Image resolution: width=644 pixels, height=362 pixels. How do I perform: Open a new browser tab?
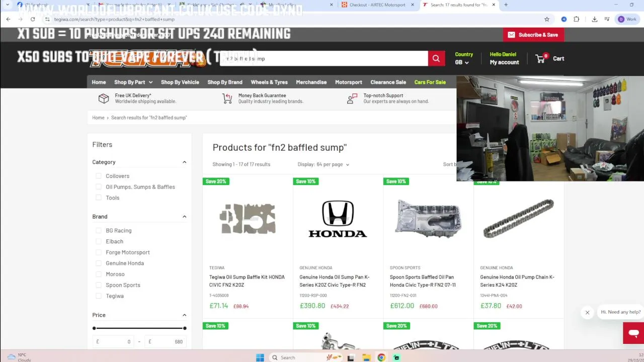[x=506, y=5]
